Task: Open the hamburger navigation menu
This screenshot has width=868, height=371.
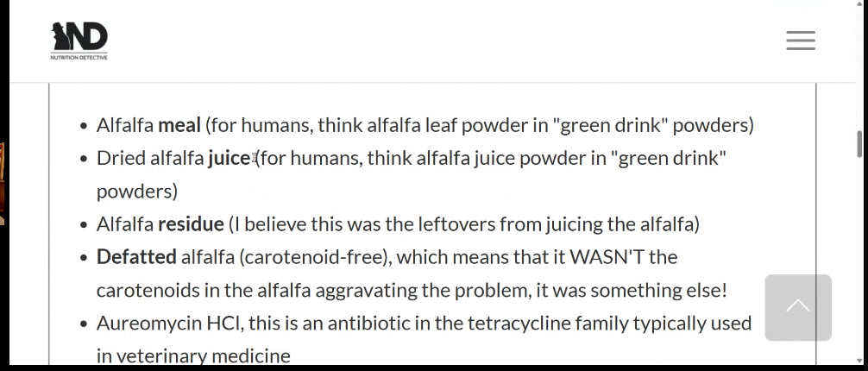Action: (801, 41)
